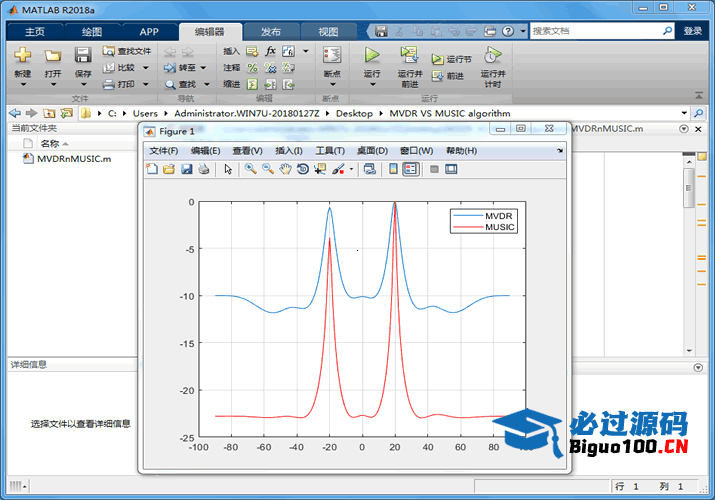The width and height of the screenshot is (715, 500).
Task: Toggle Insert Colorbar in Figure 1
Action: pos(393,169)
